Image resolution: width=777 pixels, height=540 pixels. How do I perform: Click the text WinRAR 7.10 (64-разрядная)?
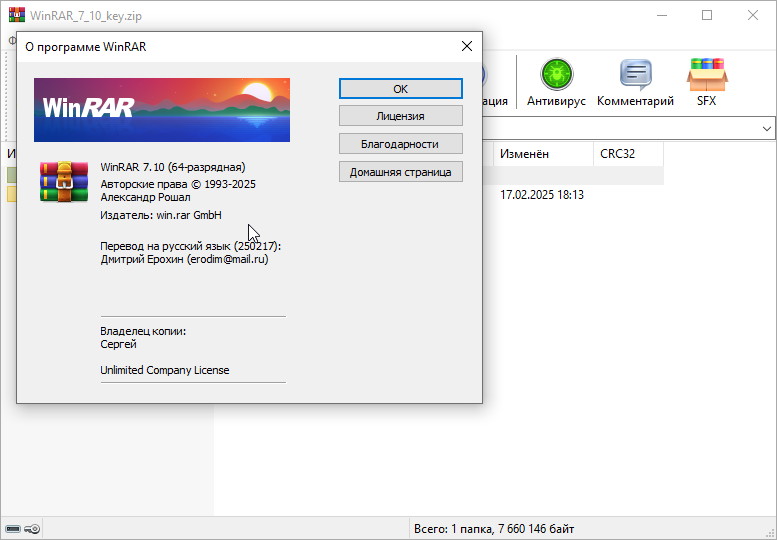[173, 167]
